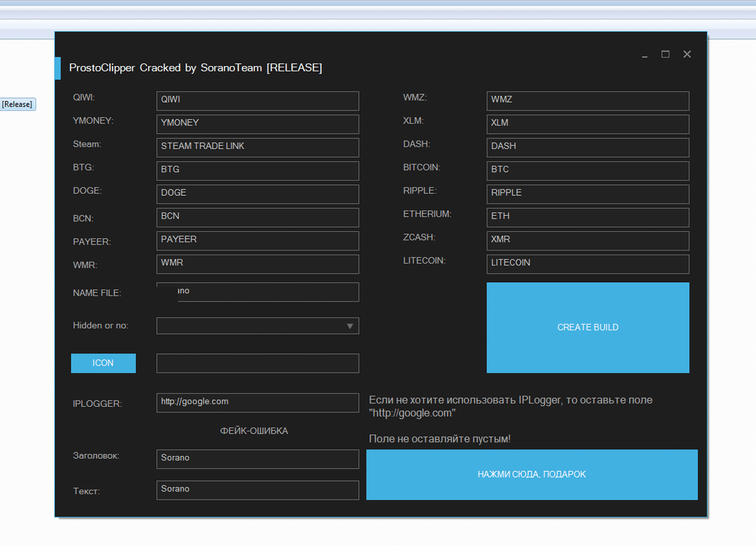Select the LITECOIN input field

click(x=587, y=264)
